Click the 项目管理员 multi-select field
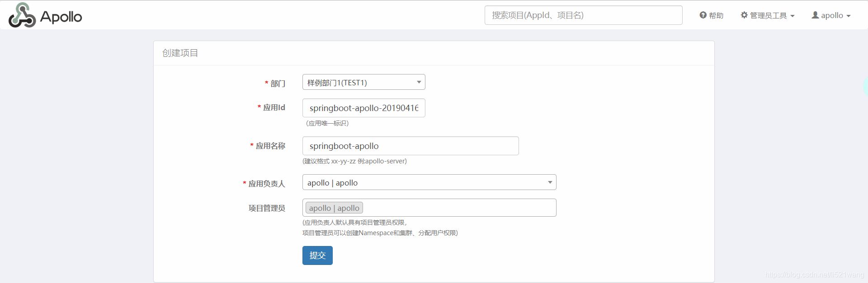868x283 pixels. point(429,208)
